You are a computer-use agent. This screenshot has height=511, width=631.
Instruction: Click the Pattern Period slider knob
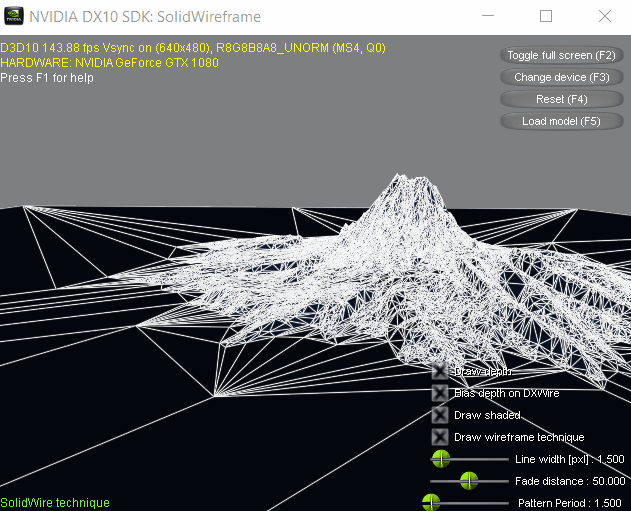point(432,502)
